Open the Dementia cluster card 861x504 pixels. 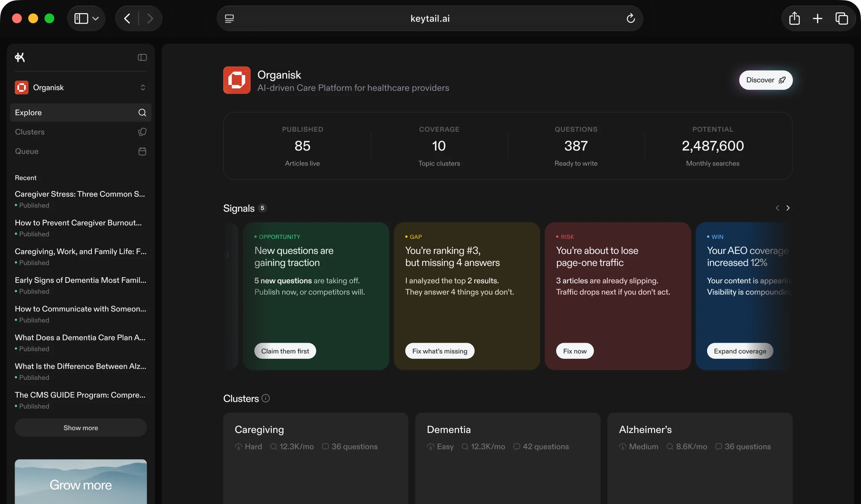[508, 458]
